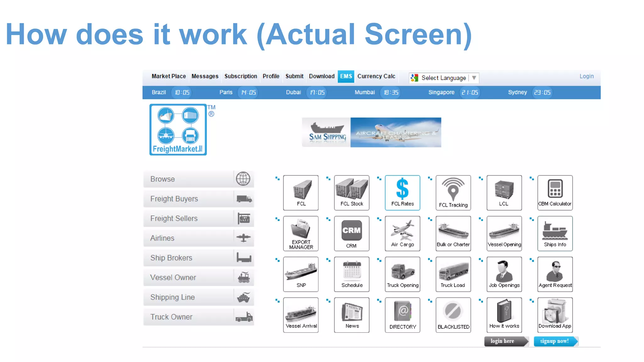This screenshot has width=644, height=362.
Task: Click the FreightMarket logo
Action: 178,129
